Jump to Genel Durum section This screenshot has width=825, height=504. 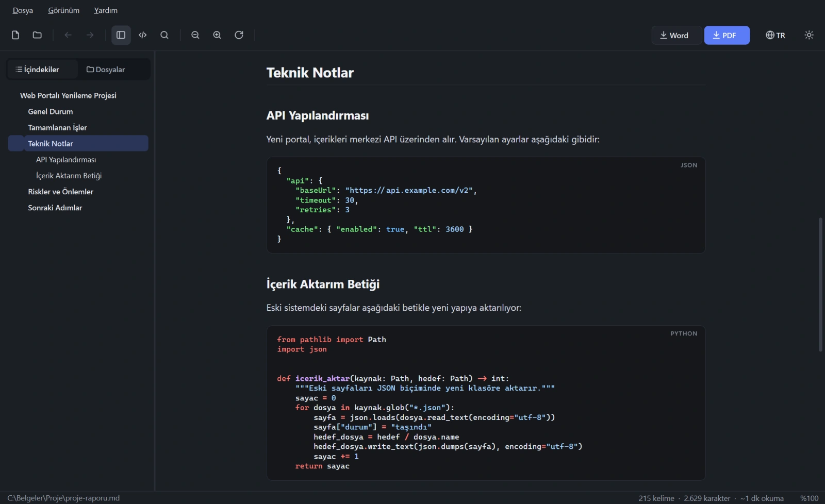pos(51,111)
